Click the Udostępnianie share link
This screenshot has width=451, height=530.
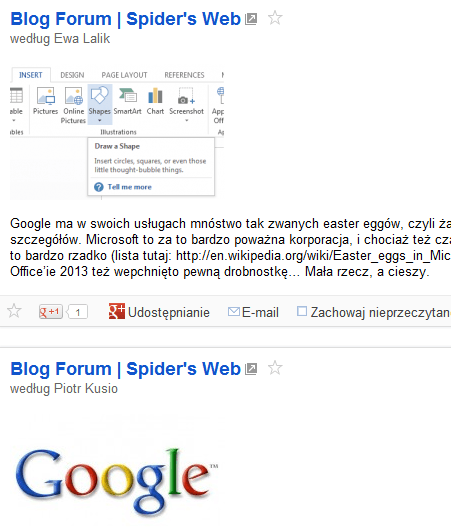click(x=169, y=312)
